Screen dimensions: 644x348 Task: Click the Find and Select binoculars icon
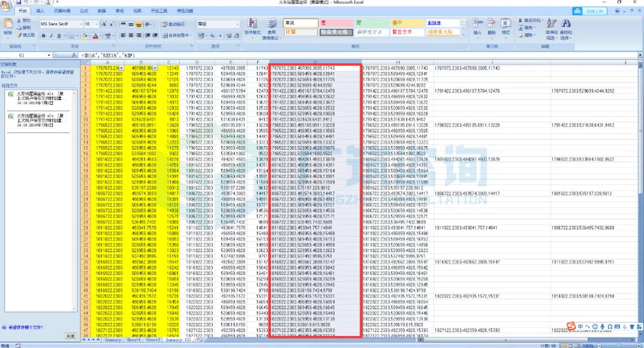(566, 23)
